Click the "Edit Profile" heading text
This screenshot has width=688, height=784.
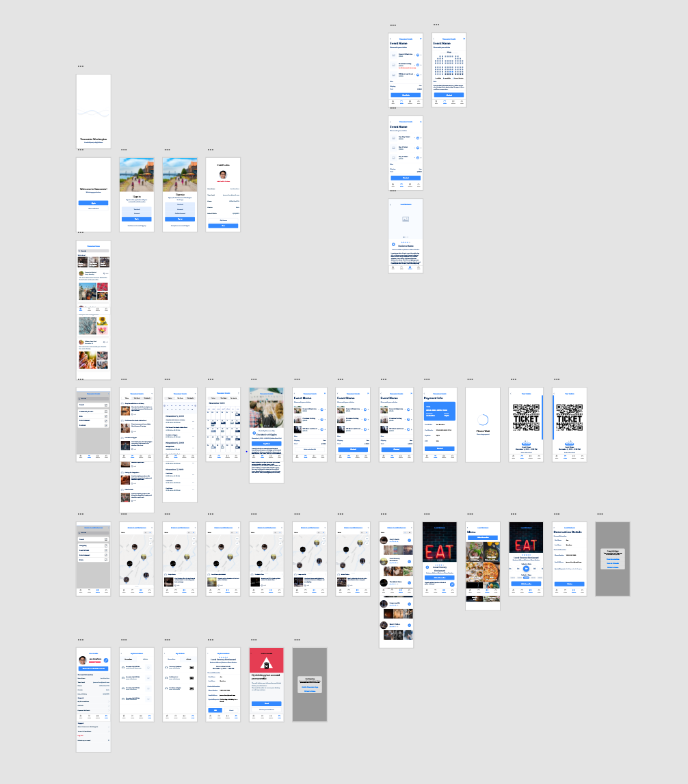(x=223, y=165)
